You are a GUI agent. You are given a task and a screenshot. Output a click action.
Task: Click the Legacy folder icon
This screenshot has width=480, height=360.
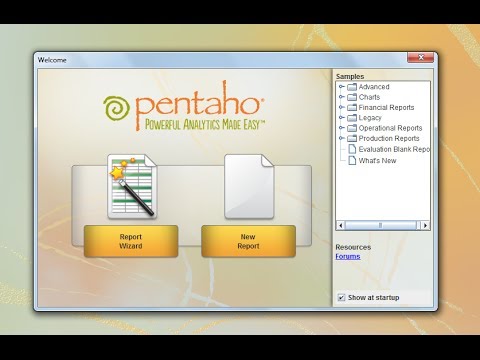(352, 118)
